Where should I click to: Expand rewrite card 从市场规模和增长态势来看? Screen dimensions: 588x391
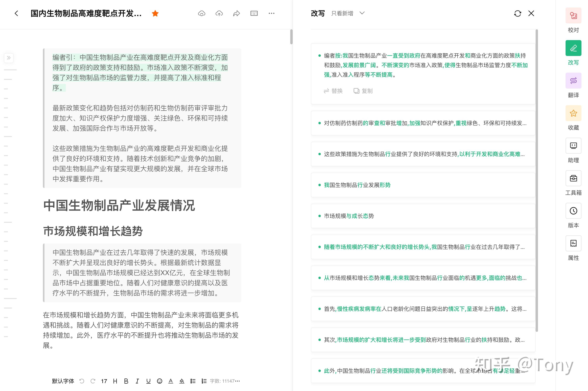(x=423, y=278)
